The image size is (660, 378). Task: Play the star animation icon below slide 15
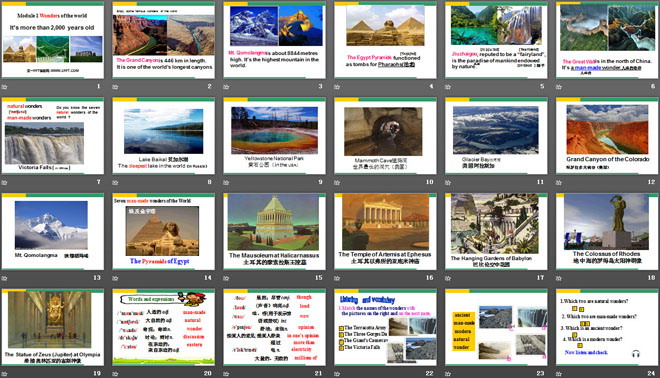(226, 278)
